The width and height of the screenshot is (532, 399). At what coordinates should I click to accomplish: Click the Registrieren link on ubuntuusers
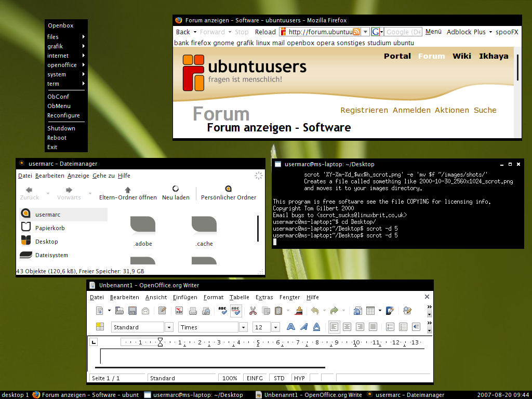click(x=364, y=110)
